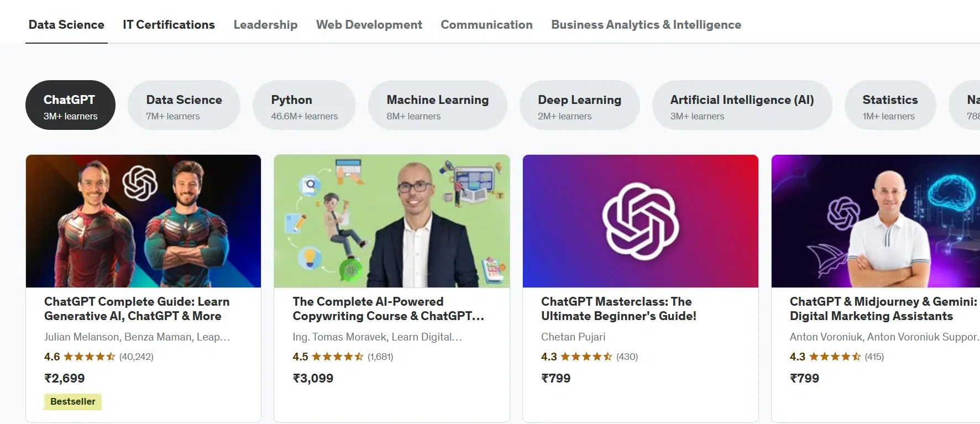This screenshot has width=980, height=424.
Task: Click the Bestseller badge
Action: pos(73,401)
